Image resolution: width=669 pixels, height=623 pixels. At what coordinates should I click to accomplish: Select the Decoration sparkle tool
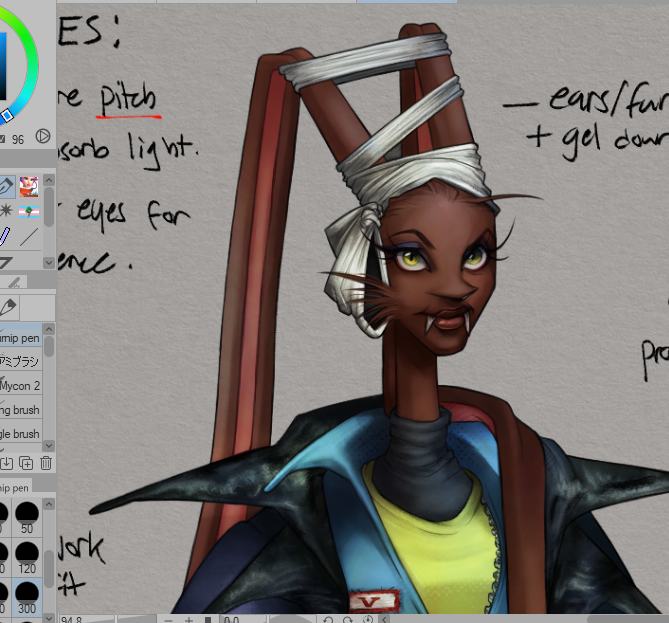6,211
